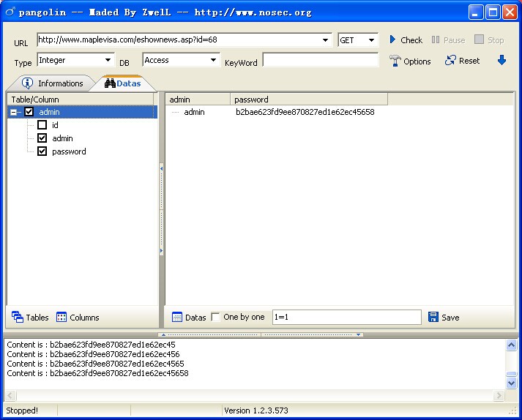This screenshot has width=522, height=420.
Task: Open the Access DB dropdown
Action: pos(213,60)
